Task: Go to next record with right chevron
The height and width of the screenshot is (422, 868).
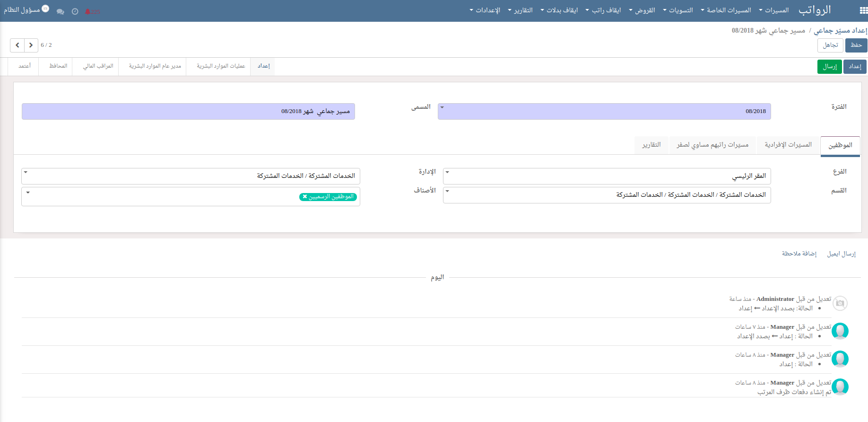Action: click(31, 45)
